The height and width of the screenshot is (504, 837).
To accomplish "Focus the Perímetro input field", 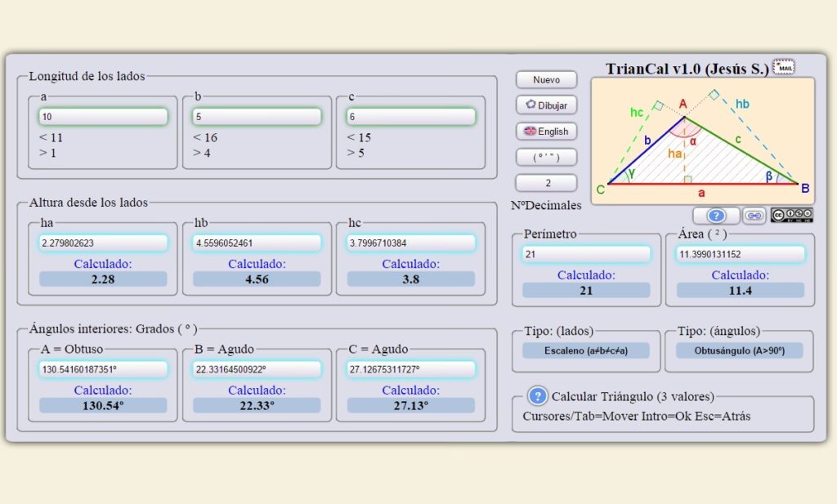I will coord(586,254).
